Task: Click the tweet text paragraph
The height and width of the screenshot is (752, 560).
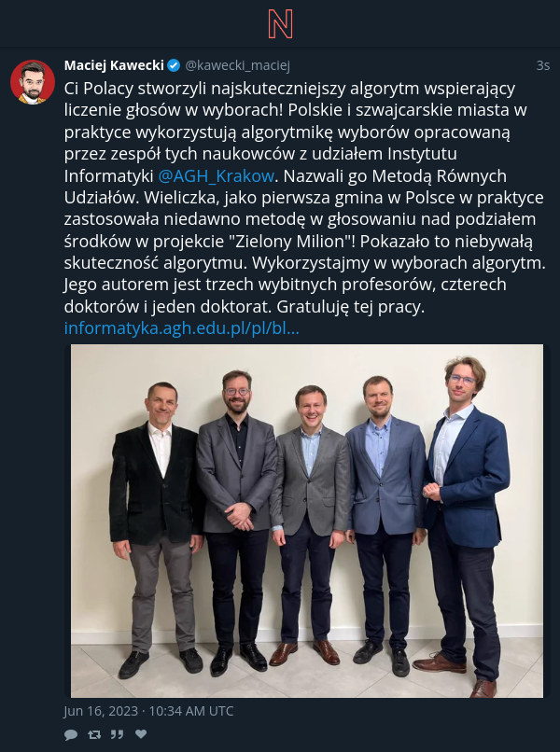Action: coord(304,197)
